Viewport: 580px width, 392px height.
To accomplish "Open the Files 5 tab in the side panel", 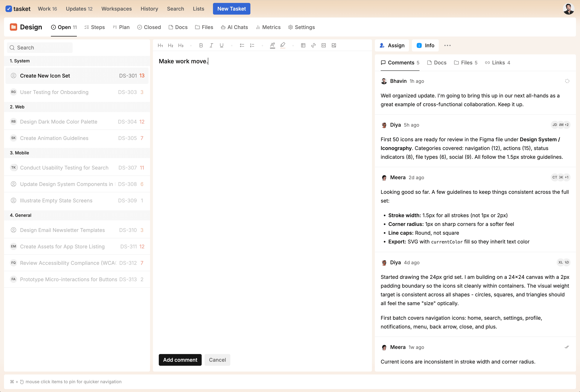I will [x=465, y=63].
